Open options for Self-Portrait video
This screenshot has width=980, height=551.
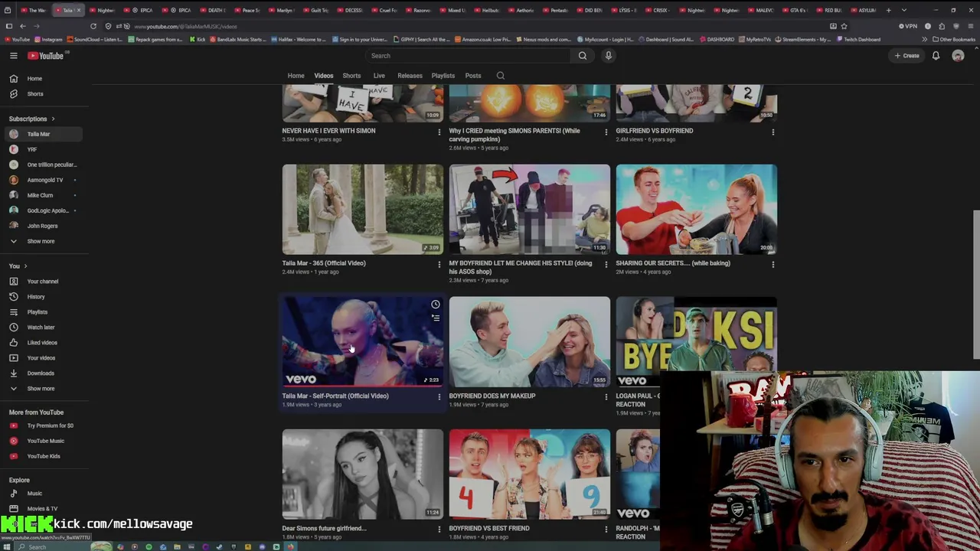click(439, 397)
